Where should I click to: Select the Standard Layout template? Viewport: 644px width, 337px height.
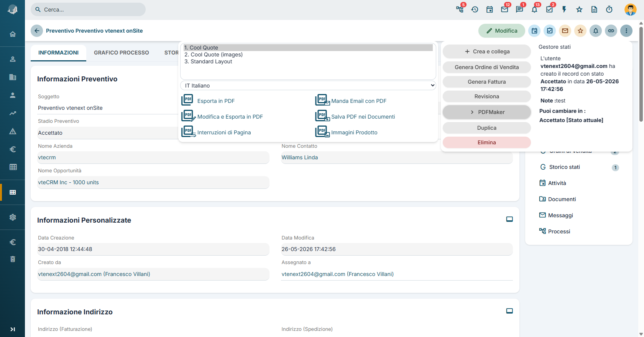click(x=308, y=61)
